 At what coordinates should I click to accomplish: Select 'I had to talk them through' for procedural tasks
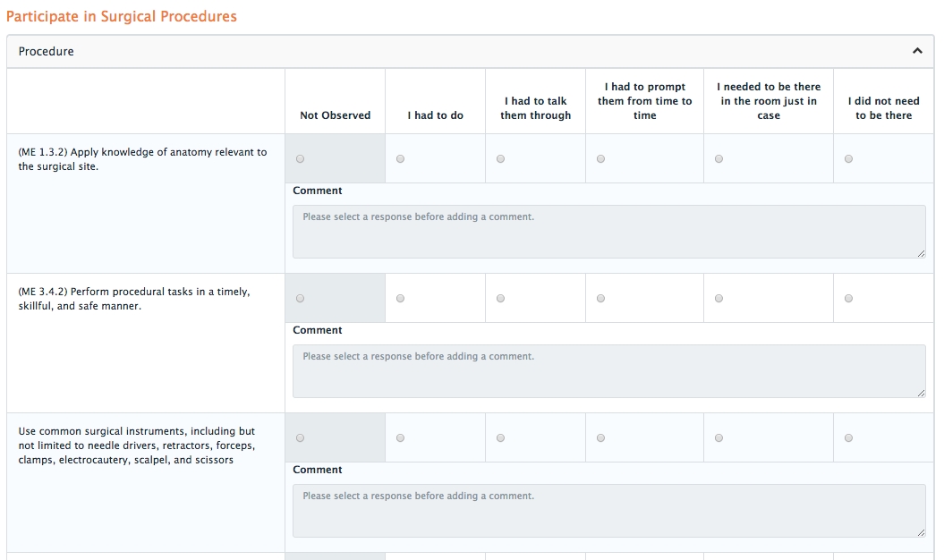(x=500, y=299)
